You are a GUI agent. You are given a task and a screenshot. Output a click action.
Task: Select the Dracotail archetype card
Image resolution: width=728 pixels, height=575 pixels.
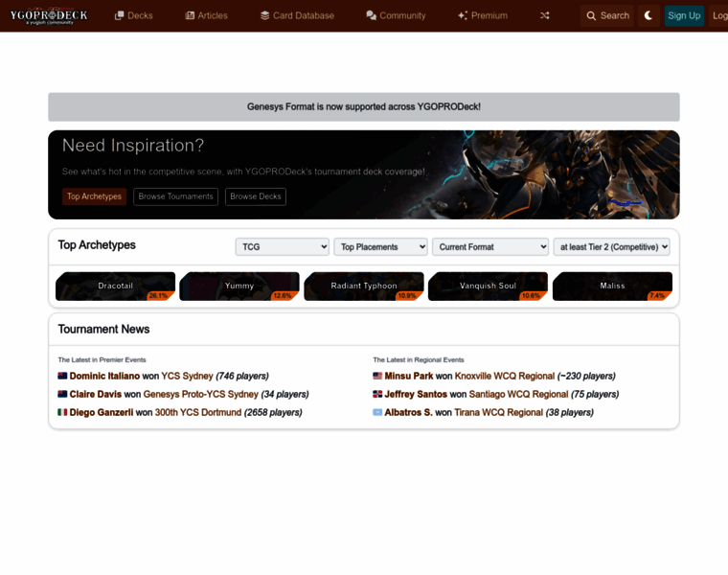115,287
